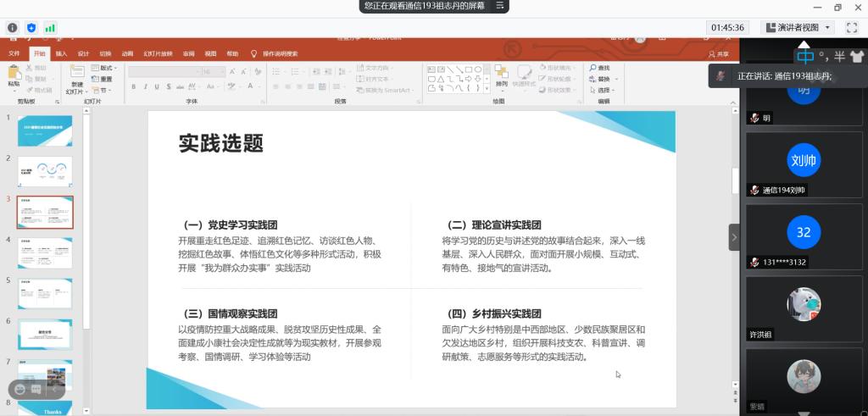Enter full screen with the corner icon
The width and height of the screenshot is (868, 416).
click(x=853, y=27)
